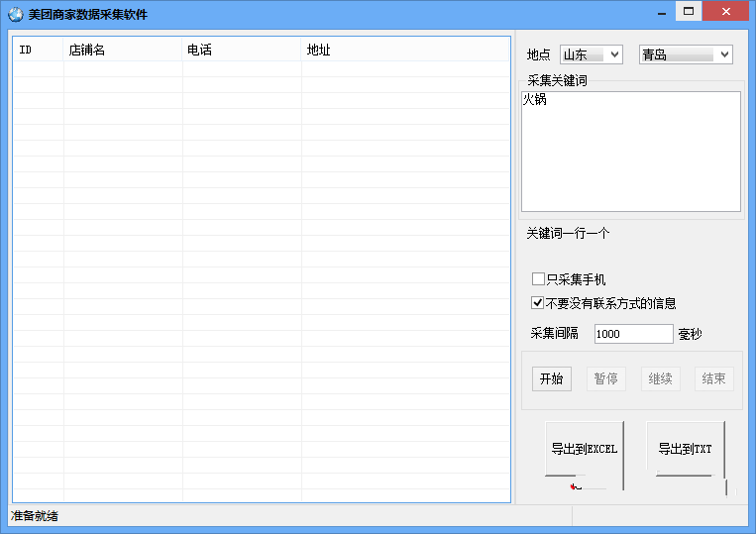This screenshot has width=756, height=534.
Task: Click the 采集间隔 field showing 1000
Action: click(x=633, y=334)
